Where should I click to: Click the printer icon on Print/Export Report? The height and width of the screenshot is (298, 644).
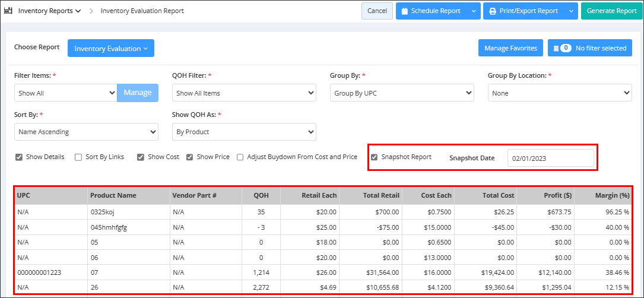[492, 11]
